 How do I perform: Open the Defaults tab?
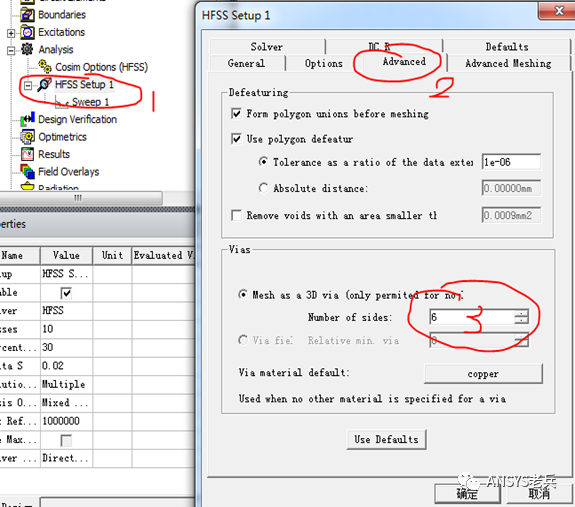pos(507,47)
